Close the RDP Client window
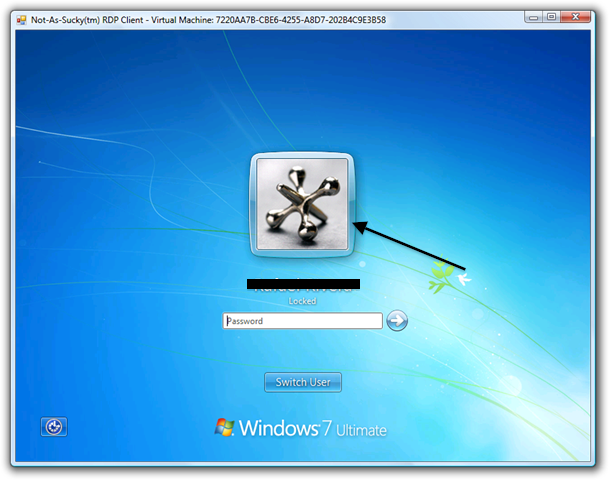 tap(576, 17)
